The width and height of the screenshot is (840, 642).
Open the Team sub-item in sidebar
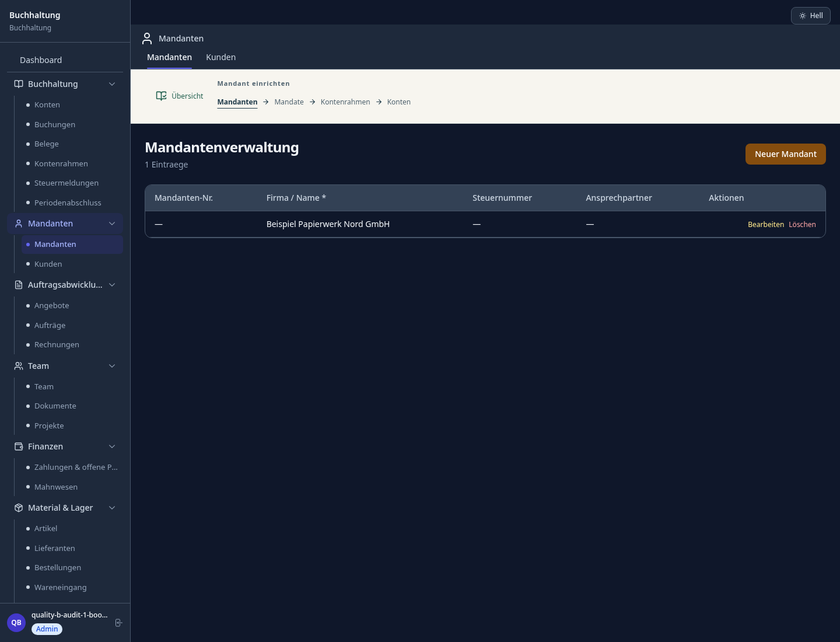[72, 387]
